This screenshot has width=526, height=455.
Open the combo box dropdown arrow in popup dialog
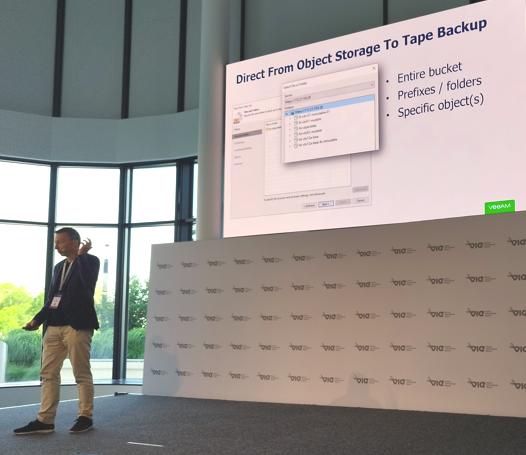point(371,85)
